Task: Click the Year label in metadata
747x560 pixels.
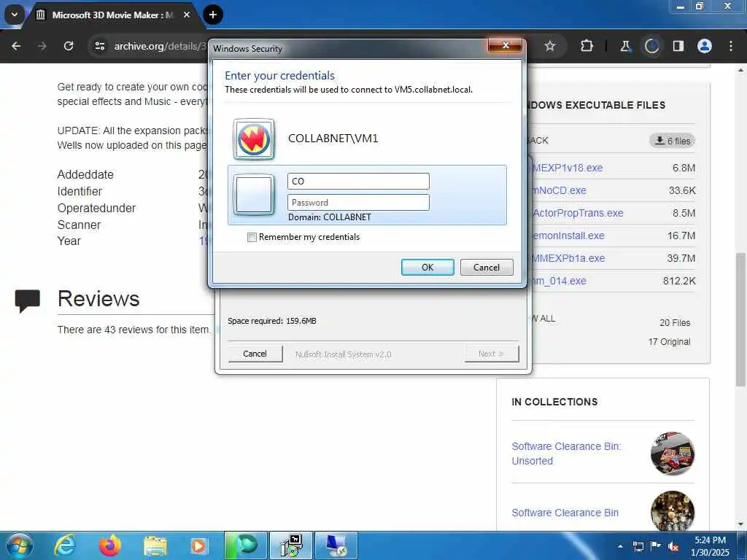Action: pos(69,241)
